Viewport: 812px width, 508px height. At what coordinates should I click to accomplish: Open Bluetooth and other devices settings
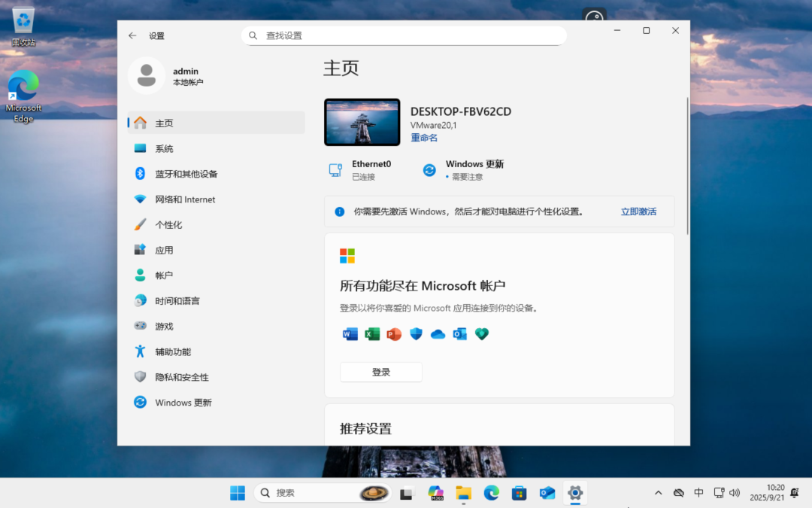point(186,174)
